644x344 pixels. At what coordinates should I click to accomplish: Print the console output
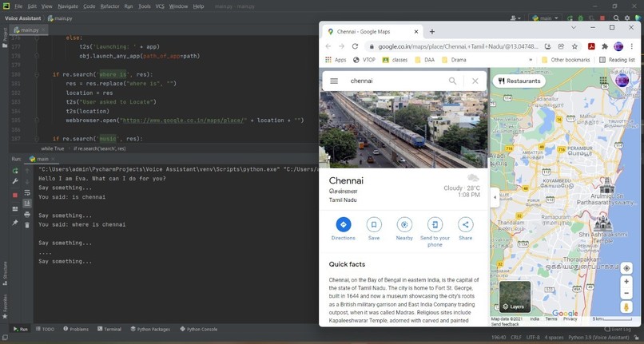coord(27,214)
